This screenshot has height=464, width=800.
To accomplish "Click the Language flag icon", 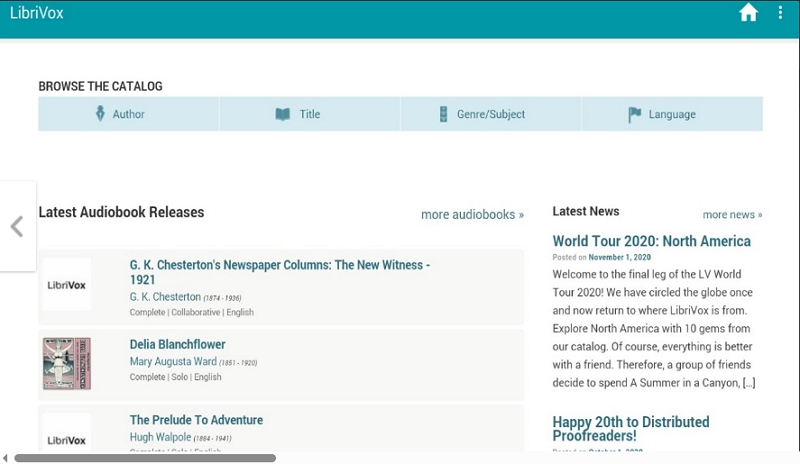I will coord(634,114).
